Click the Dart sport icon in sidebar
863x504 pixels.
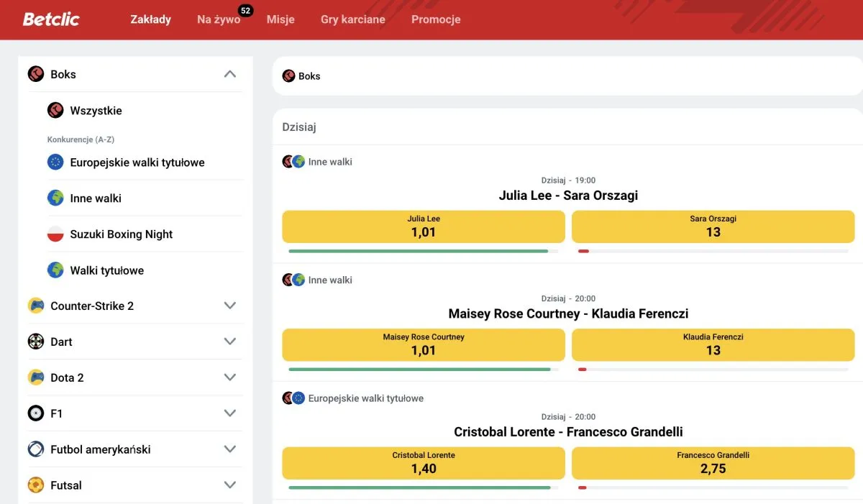click(36, 342)
